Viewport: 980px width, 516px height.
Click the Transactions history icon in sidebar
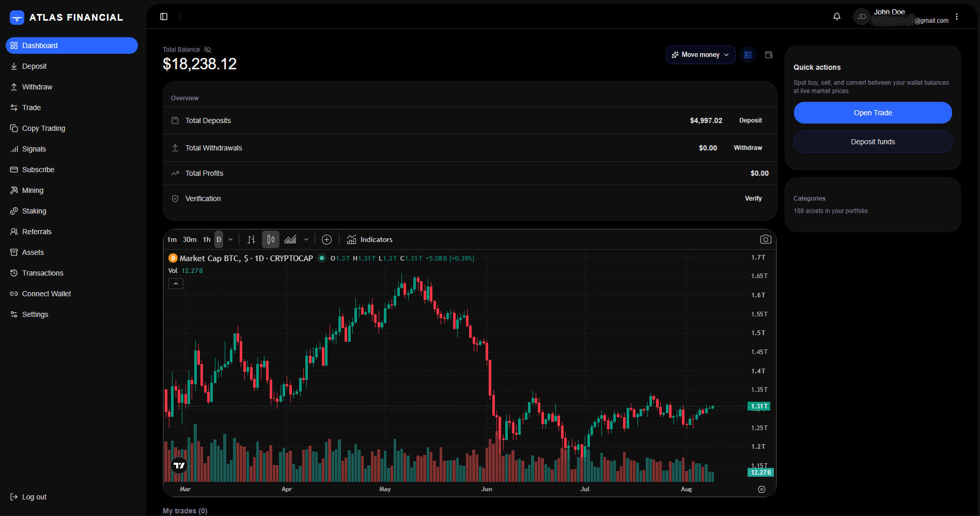tap(14, 273)
